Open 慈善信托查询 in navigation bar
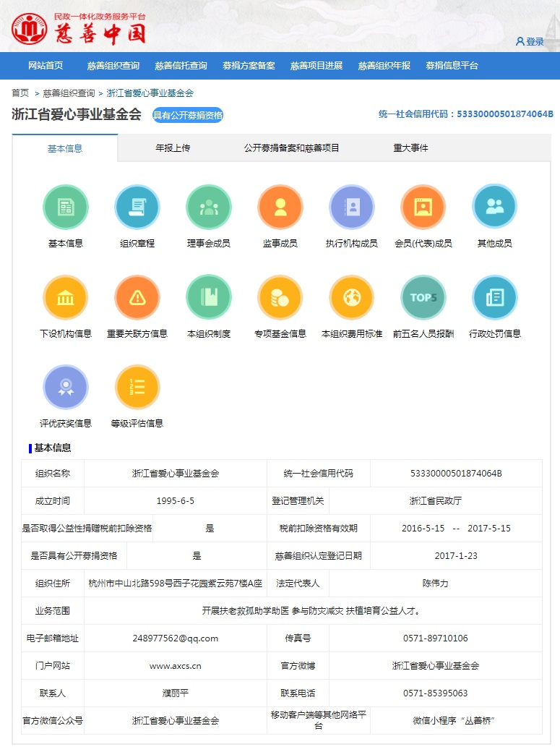The image size is (560, 752). click(181, 66)
